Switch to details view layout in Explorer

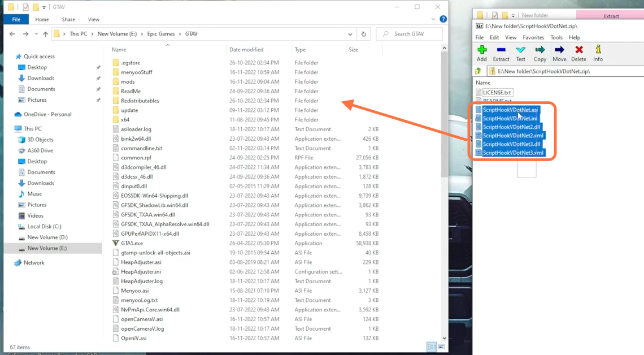pyautogui.click(x=432, y=347)
